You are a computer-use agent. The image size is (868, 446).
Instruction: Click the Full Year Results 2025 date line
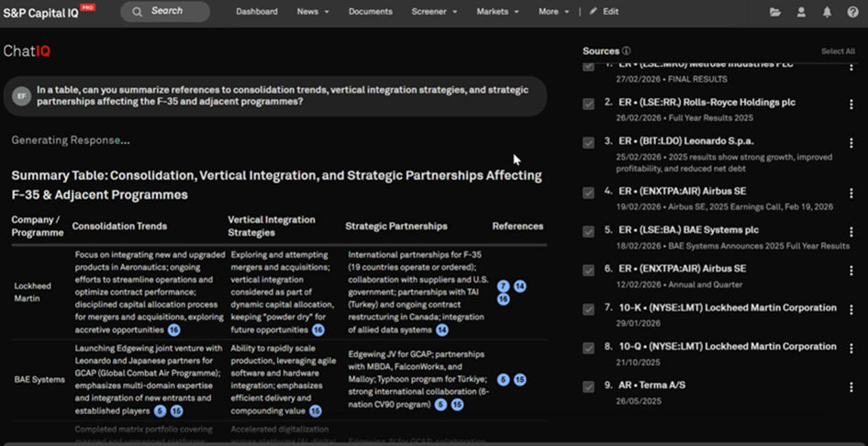coord(684,117)
